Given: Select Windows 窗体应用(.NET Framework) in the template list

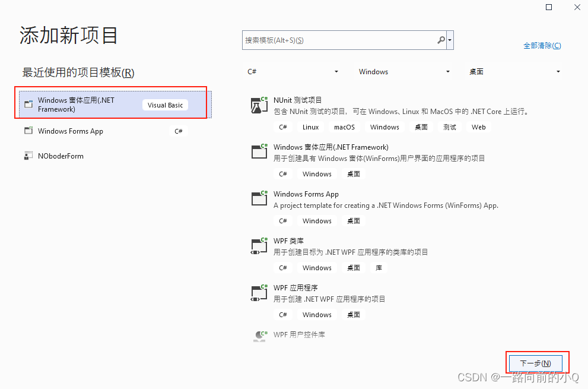Looking at the screenshot, I should (x=330, y=147).
